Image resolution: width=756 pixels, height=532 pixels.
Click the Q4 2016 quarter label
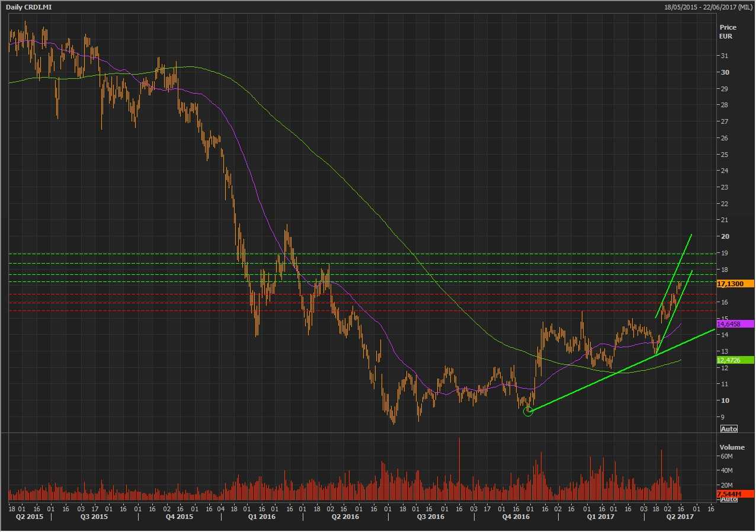[516, 517]
